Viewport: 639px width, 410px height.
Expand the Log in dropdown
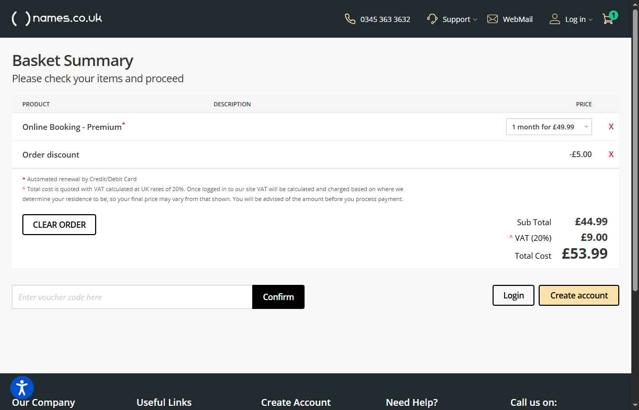tap(578, 19)
